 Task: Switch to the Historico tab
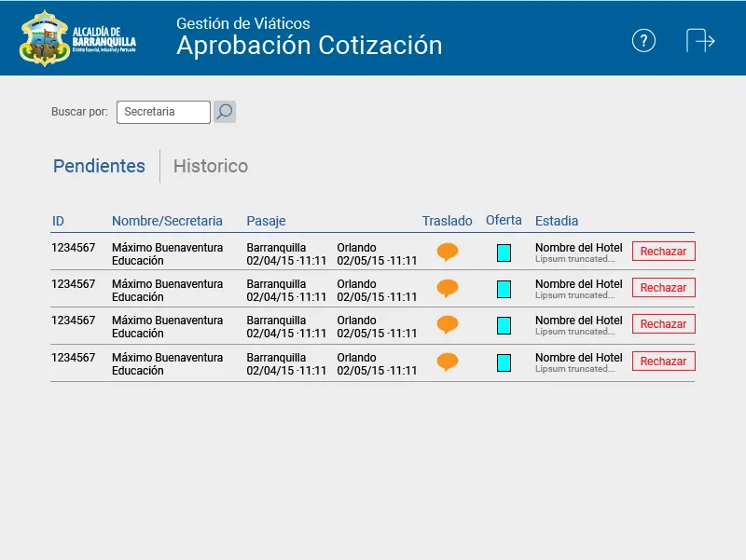(x=211, y=166)
